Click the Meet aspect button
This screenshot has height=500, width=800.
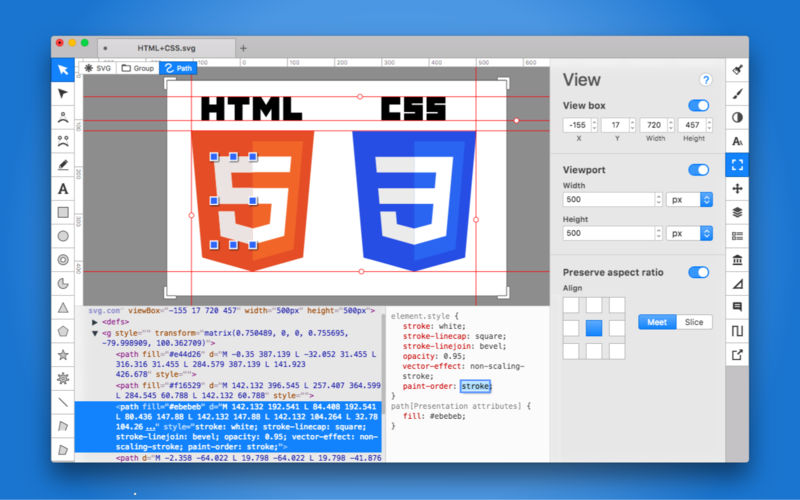(657, 322)
